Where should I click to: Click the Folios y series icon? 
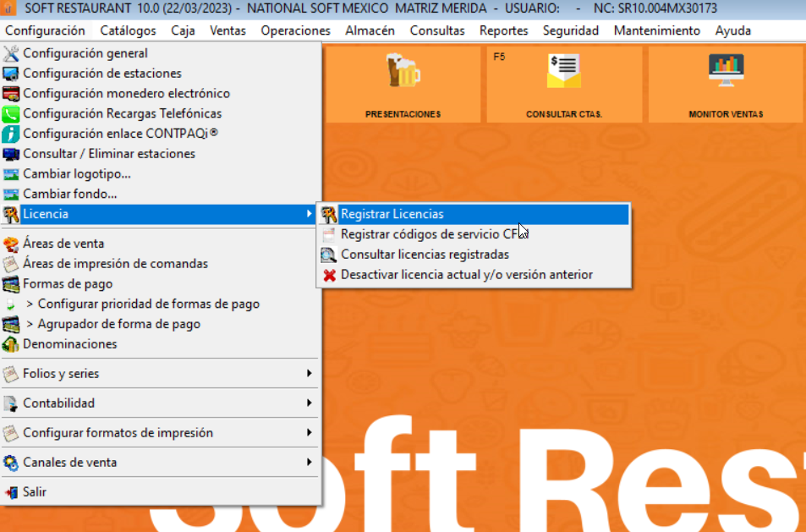[11, 374]
